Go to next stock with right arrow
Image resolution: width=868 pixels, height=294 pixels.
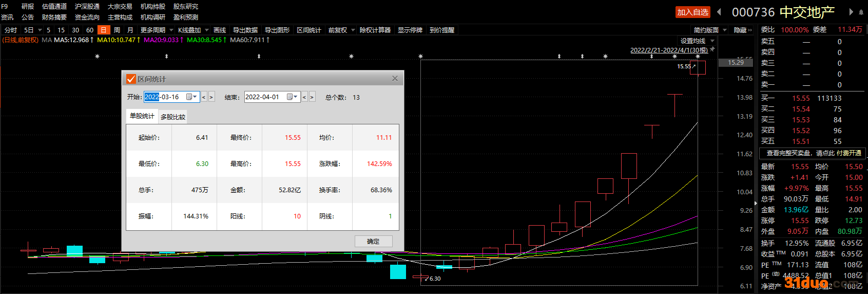(851, 12)
